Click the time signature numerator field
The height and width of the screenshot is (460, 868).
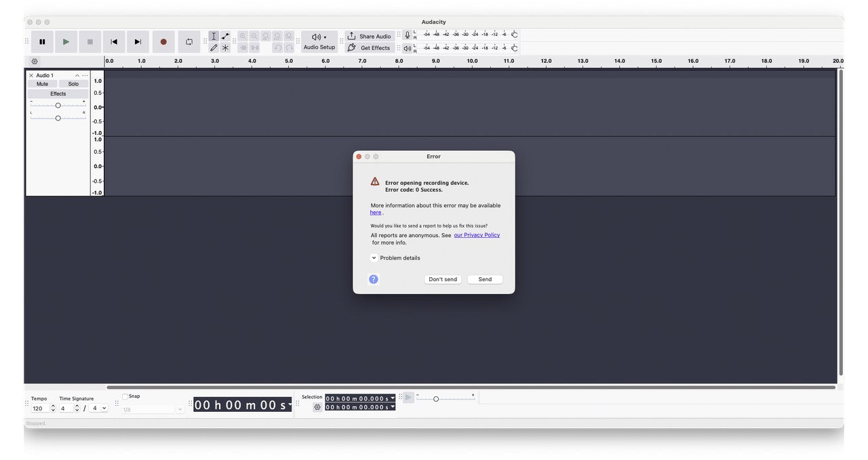65,409
